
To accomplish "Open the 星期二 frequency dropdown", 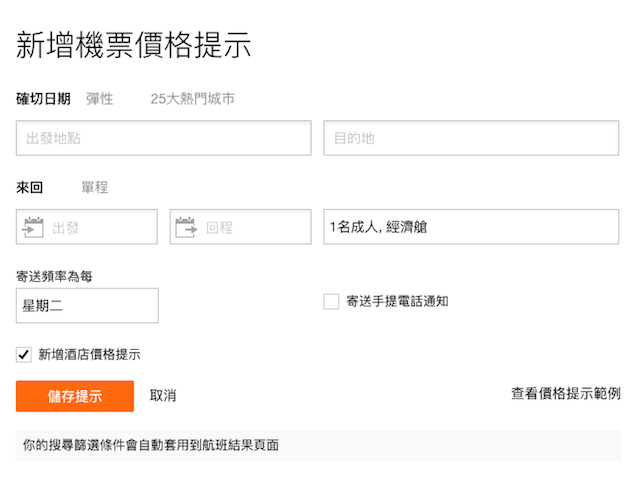I will pos(87,305).
